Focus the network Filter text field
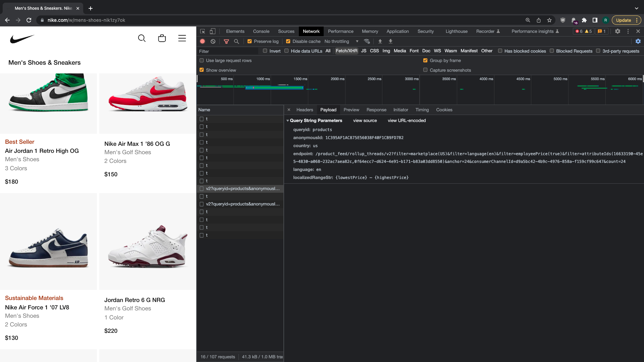644x362 pixels. (x=228, y=51)
